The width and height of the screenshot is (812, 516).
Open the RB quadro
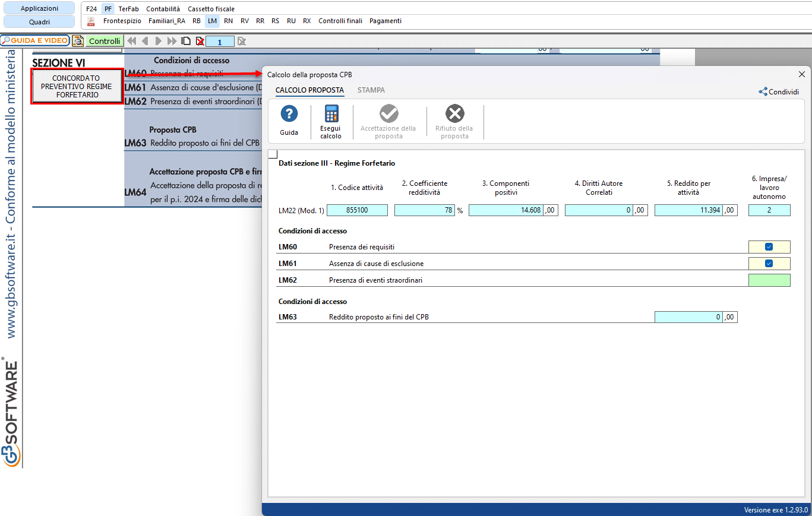[197, 21]
